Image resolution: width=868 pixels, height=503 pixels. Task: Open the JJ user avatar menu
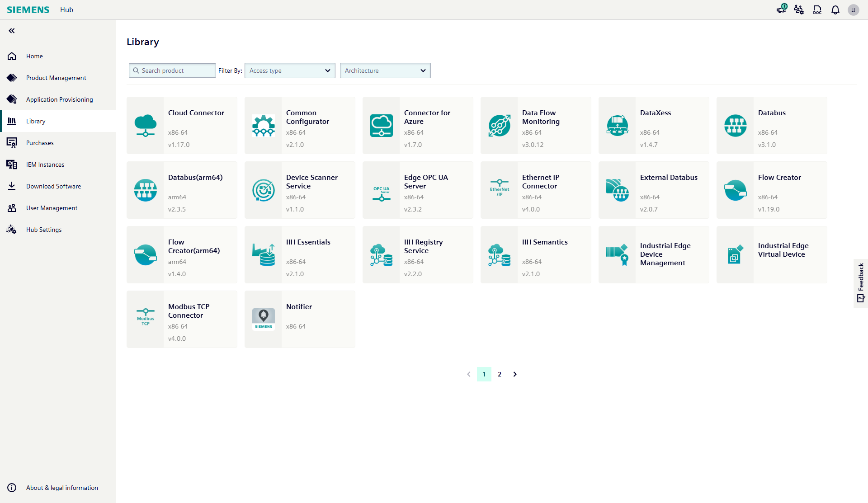point(854,9)
